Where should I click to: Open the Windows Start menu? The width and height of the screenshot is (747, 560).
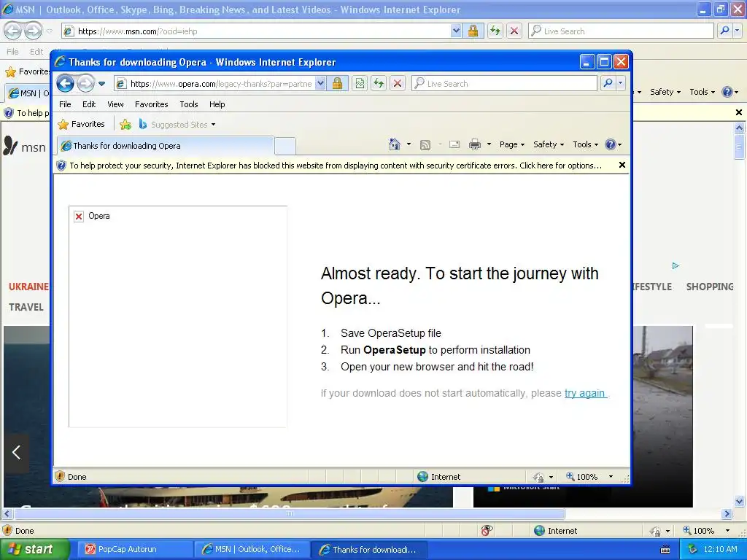[35, 550]
